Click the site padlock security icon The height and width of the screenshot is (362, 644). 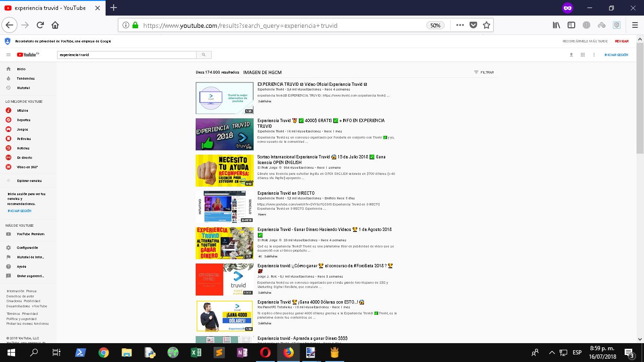click(135, 25)
